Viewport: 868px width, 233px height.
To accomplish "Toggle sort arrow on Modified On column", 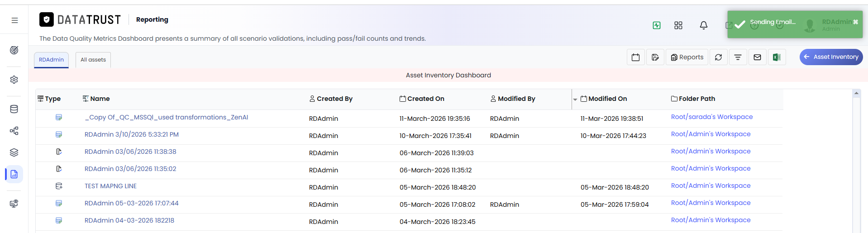I will (575, 99).
